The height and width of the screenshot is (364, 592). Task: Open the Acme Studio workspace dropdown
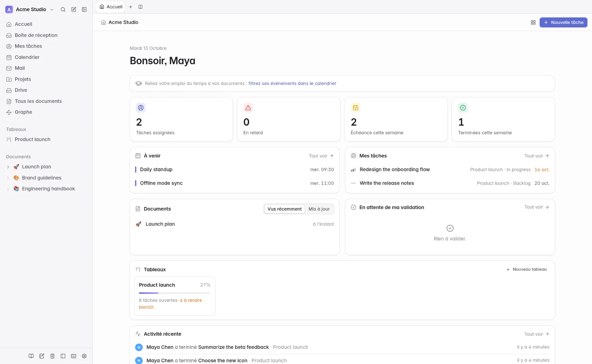pos(30,10)
